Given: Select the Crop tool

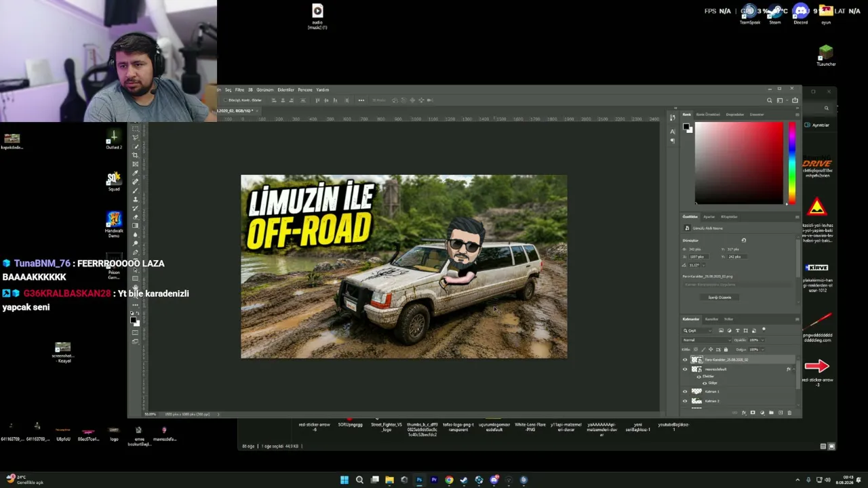Looking at the screenshot, I should 136,155.
